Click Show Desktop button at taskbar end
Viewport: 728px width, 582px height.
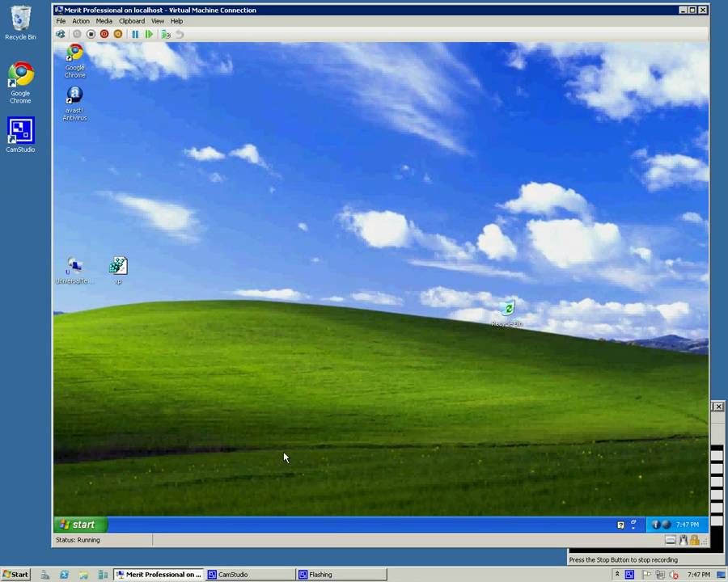coord(721,575)
